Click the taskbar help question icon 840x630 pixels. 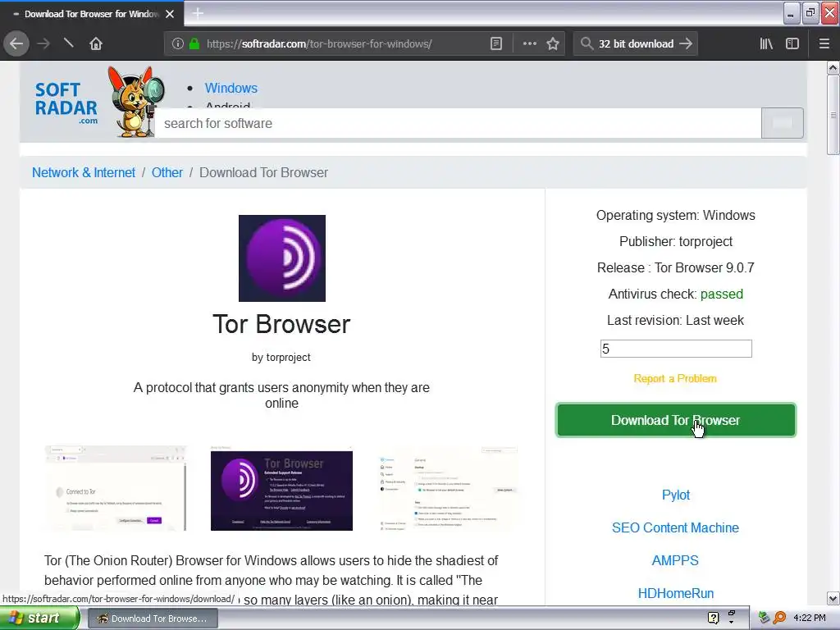[x=713, y=618]
